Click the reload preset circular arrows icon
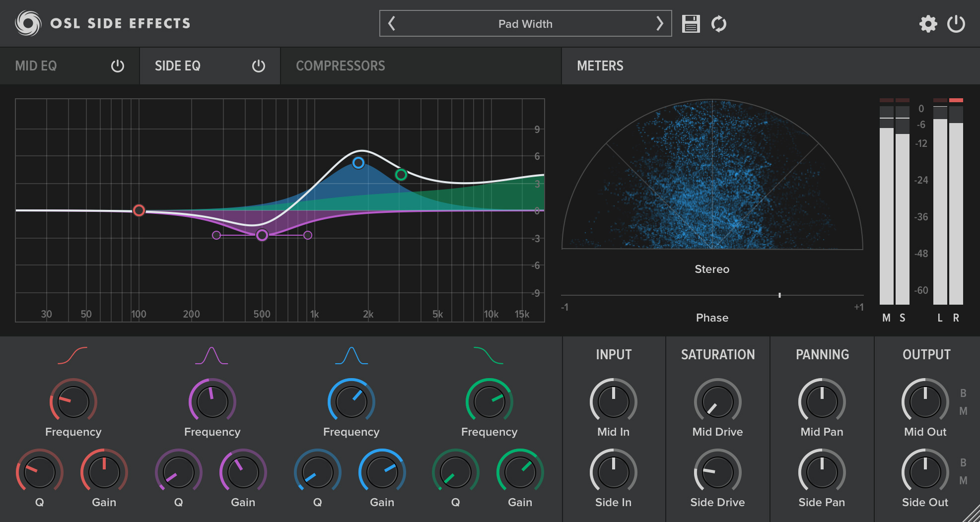This screenshot has height=522, width=980. click(718, 24)
